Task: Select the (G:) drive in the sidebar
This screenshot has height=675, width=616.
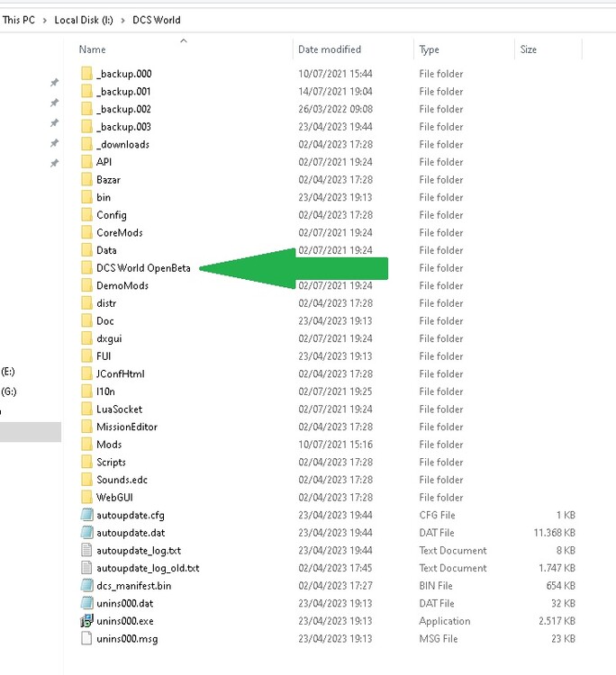Action: click(9, 391)
